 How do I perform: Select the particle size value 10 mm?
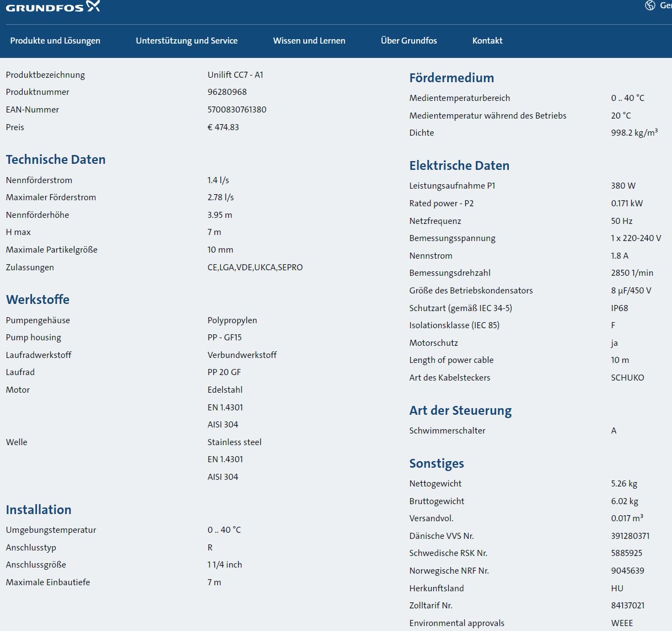pos(221,250)
